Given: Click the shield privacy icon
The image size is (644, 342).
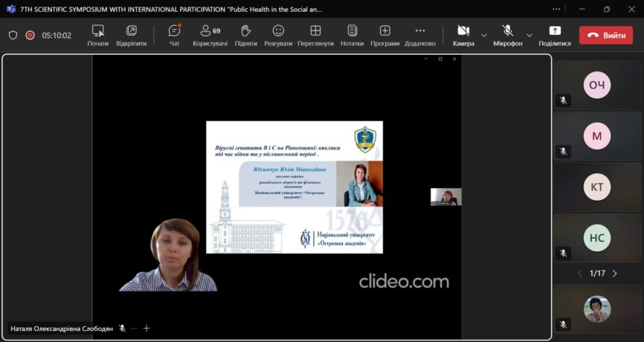Looking at the screenshot, I should [x=13, y=35].
